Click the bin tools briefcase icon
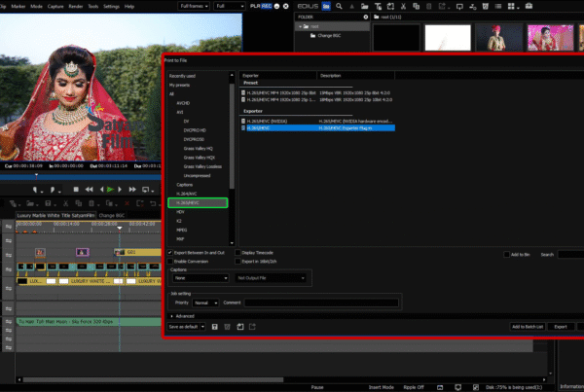The height and width of the screenshot is (392, 584). click(529, 6)
